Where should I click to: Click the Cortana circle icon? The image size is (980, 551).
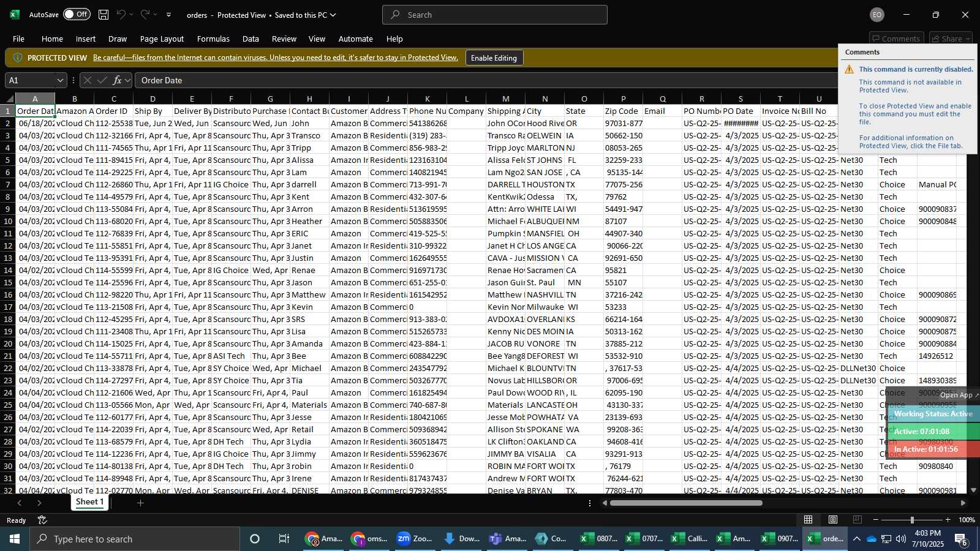255,539
